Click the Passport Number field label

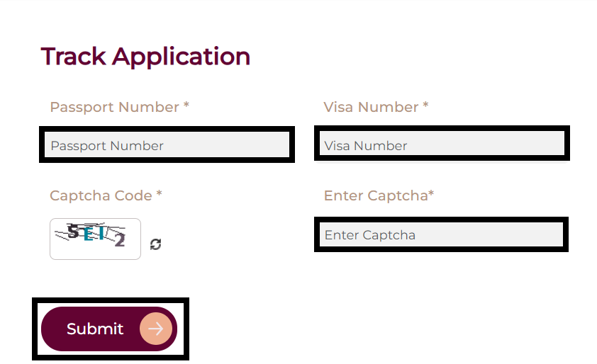pos(114,107)
